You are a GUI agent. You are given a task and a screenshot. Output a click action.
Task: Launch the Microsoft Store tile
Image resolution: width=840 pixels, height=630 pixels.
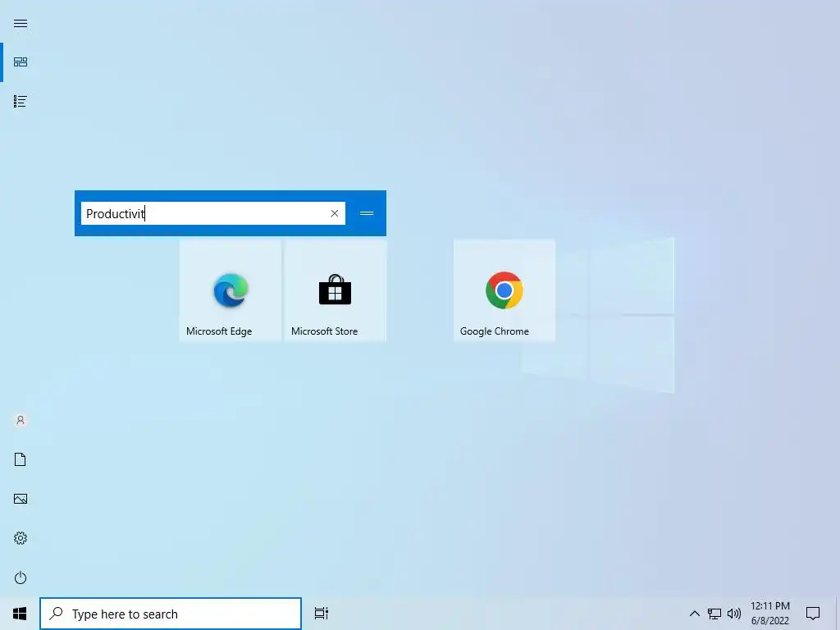pyautogui.click(x=336, y=290)
